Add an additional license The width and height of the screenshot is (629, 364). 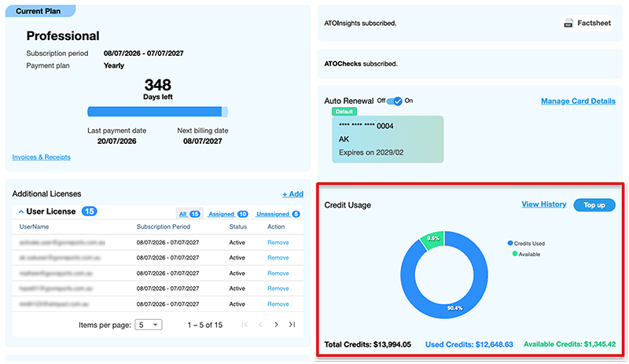tap(292, 194)
